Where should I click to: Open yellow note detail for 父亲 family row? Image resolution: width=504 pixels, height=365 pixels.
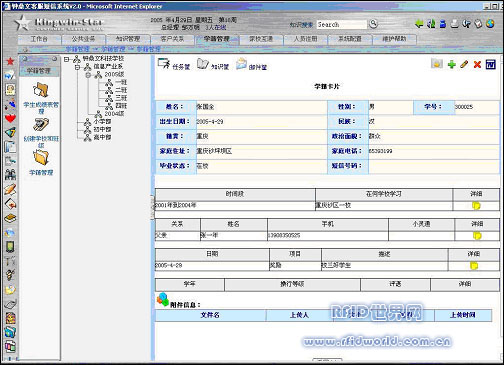click(x=477, y=236)
